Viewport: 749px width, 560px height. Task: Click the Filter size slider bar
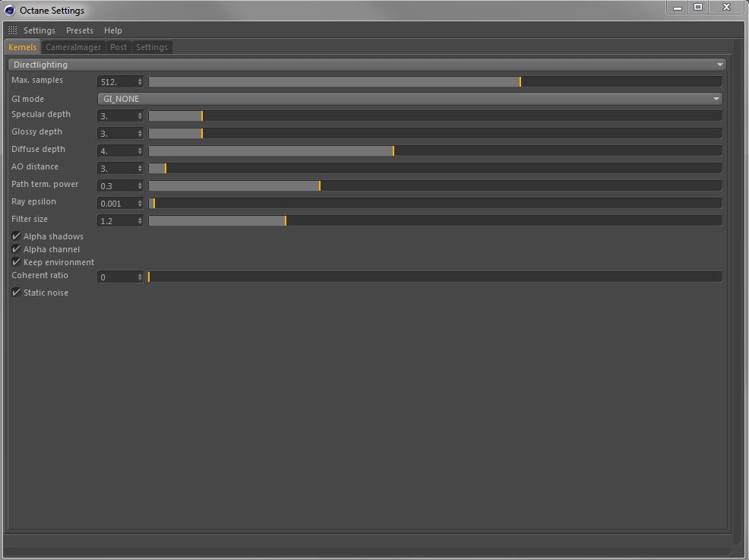point(435,221)
